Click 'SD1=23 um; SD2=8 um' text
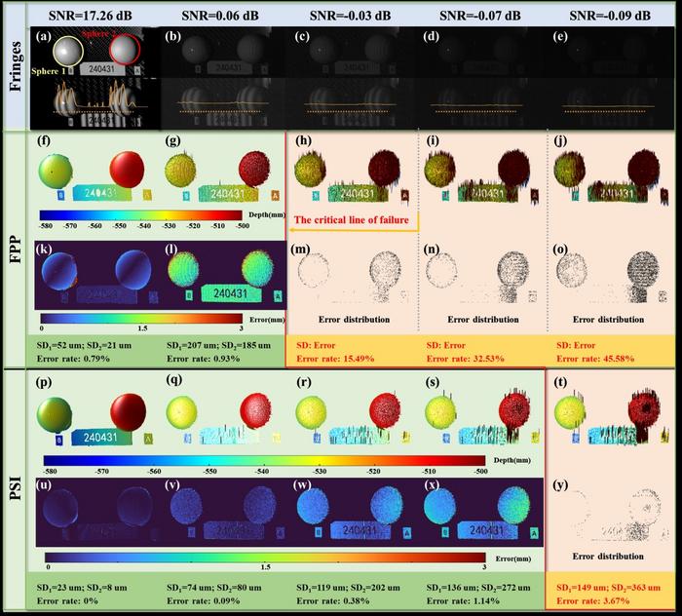Viewport: 682px width, 616px height. pos(82,588)
